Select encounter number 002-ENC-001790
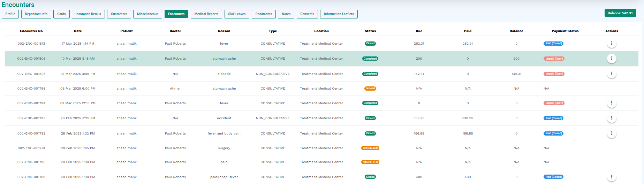The height and width of the screenshot is (184, 644). tap(31, 162)
